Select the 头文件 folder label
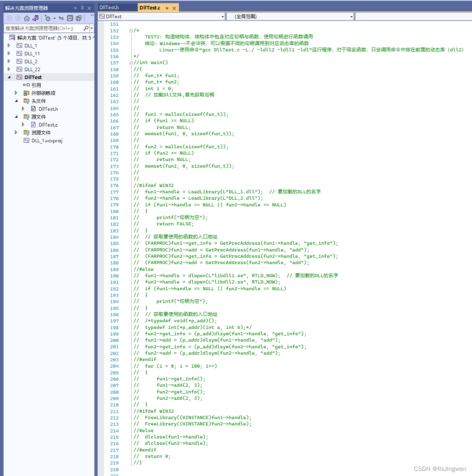Screen dimensions: 472x476 (x=39, y=101)
